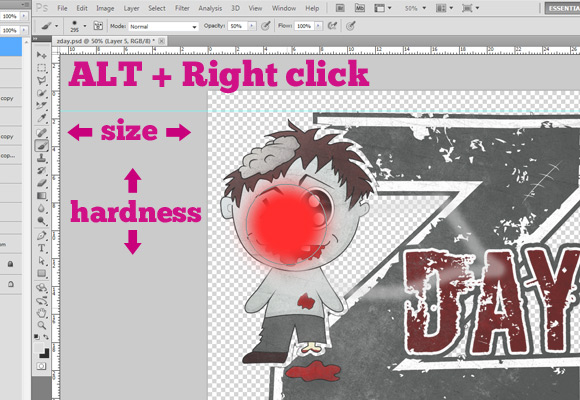Viewport: 580px width, 400px height.
Task: Select the Polygonal Lasso tool
Action: coord(41,80)
